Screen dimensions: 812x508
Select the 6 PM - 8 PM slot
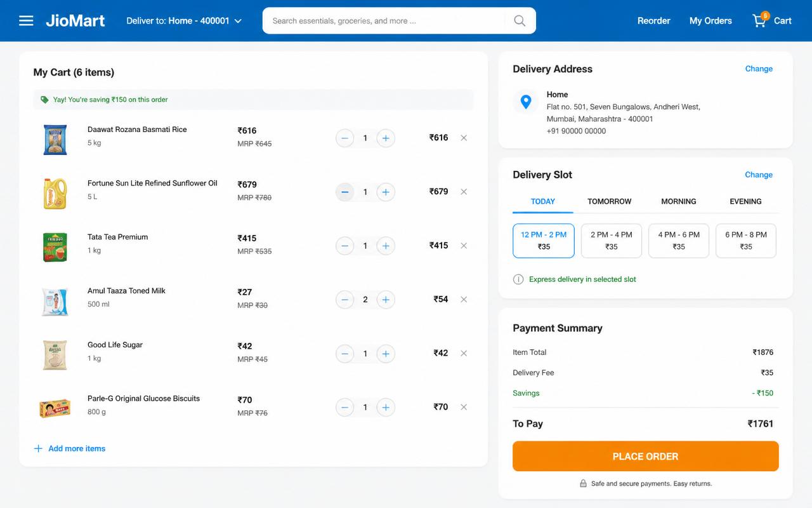(746, 241)
